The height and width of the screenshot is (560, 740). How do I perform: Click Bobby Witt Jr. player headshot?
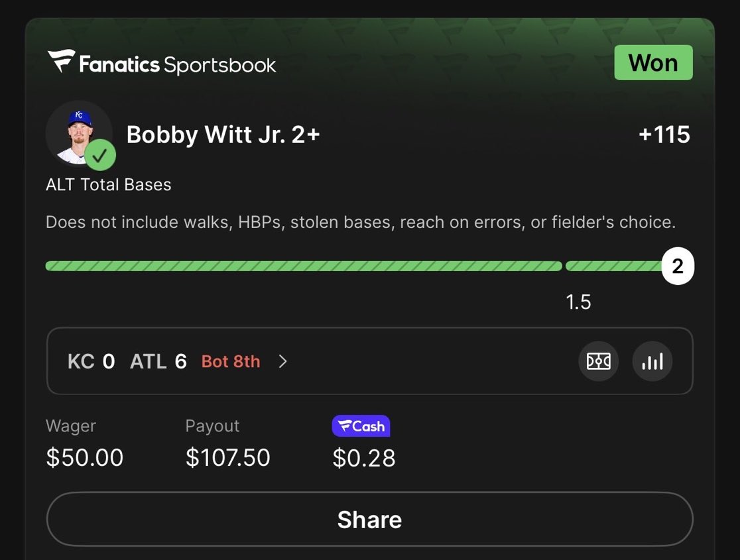point(78,133)
